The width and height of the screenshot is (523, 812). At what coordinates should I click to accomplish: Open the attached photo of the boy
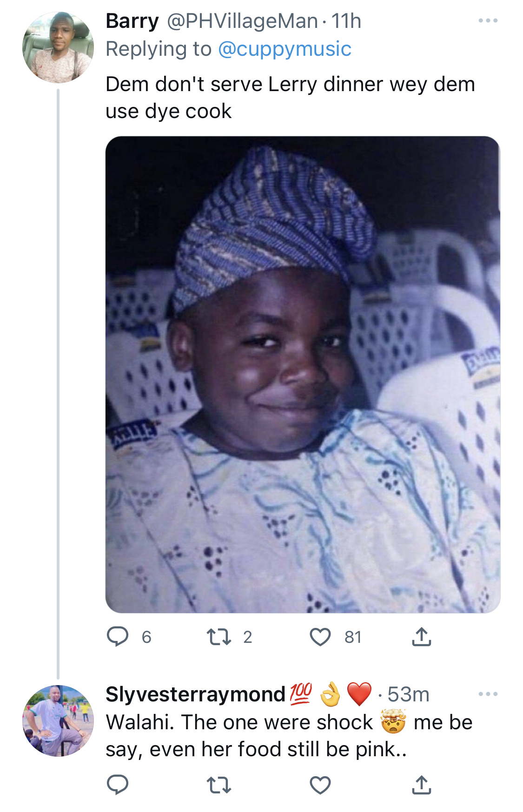(x=303, y=375)
